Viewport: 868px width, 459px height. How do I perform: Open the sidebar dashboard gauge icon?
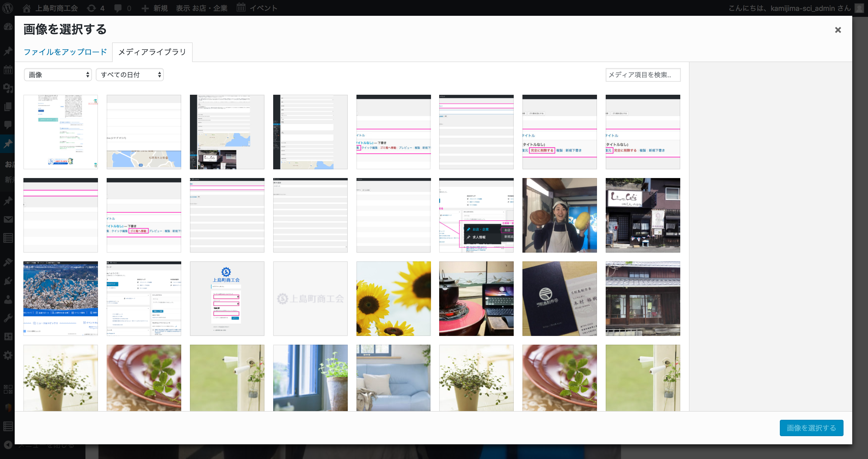tap(8, 27)
